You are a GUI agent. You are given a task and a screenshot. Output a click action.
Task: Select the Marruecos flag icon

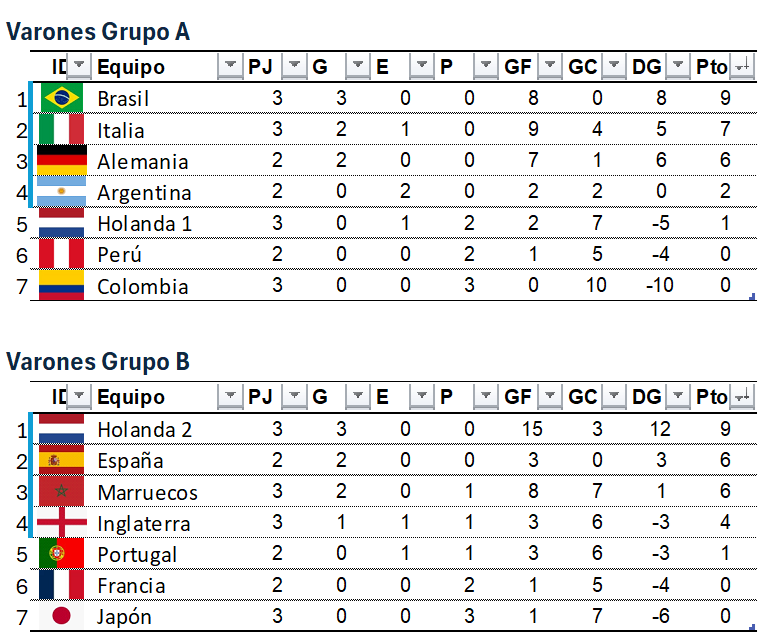coord(62,492)
